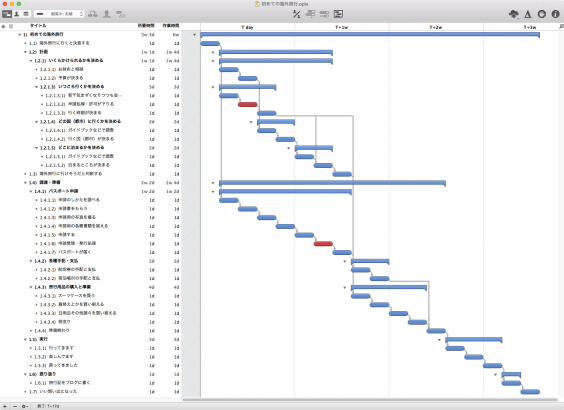Screen dimensions: 564x410
Task: Click the magnifier zoom icon in timeline header
Action: pyautogui.click(x=561, y=27)
